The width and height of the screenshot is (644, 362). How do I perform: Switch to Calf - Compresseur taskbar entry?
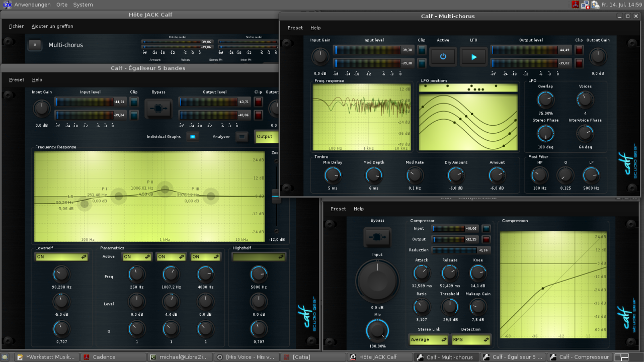(579, 357)
